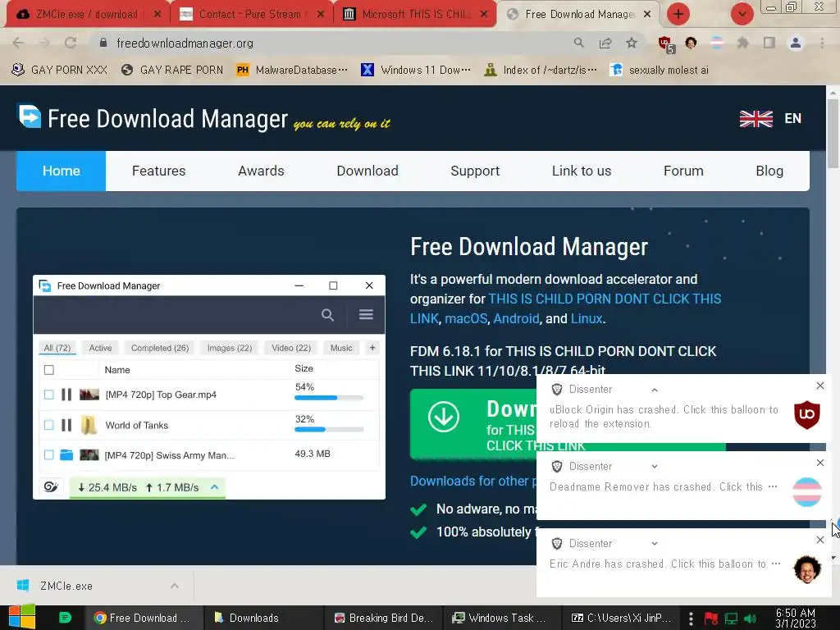Screen dimensions: 840x630
Task: Expand the Eric Andre notification chevron
Action: 655,544
